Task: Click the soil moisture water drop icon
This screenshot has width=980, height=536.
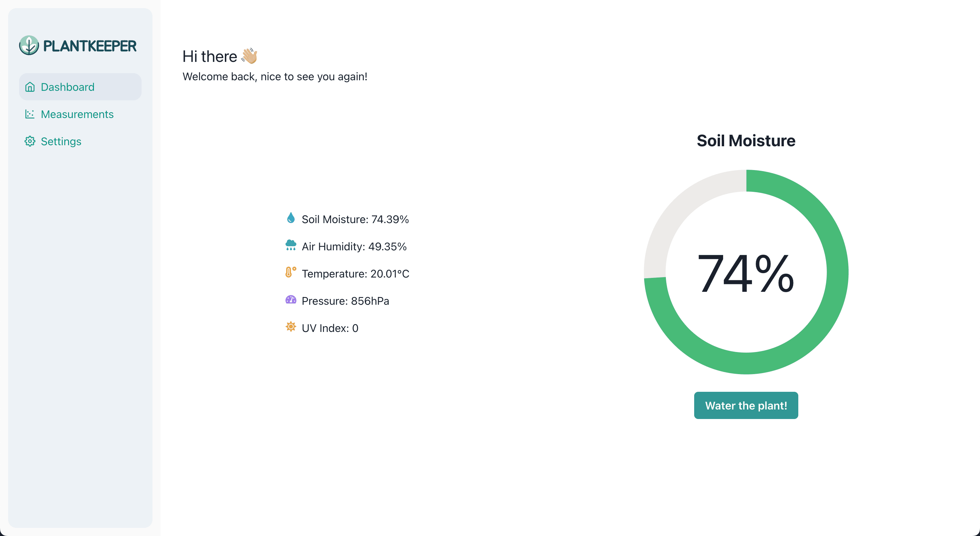Action: click(291, 218)
